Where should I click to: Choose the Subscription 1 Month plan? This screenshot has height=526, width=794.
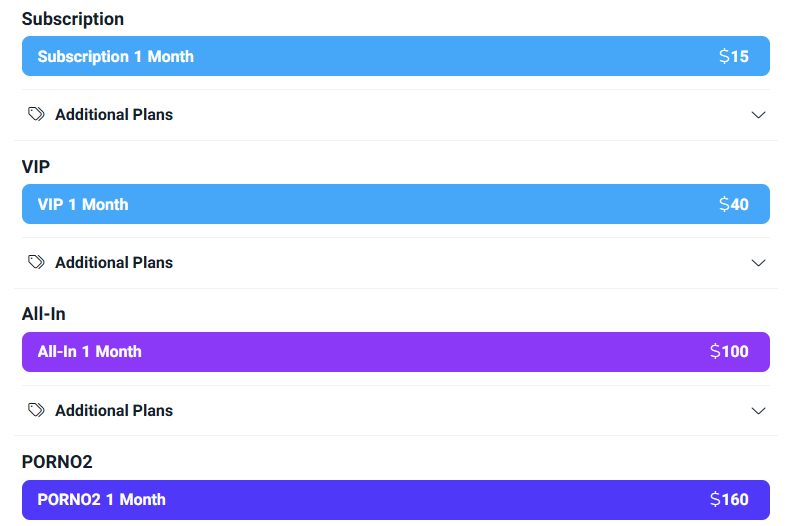click(x=395, y=56)
